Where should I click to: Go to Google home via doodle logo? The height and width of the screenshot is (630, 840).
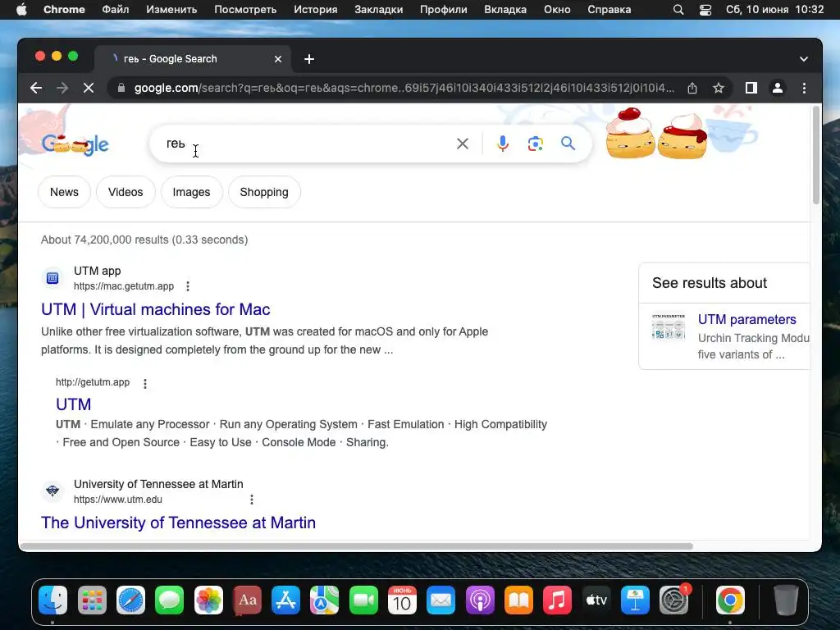pos(75,144)
